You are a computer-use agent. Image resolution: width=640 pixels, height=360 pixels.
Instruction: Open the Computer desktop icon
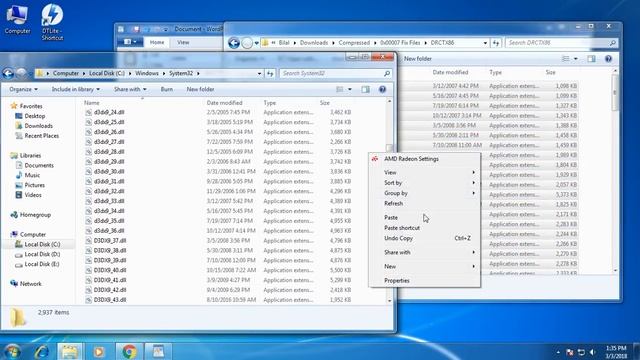pos(17,19)
